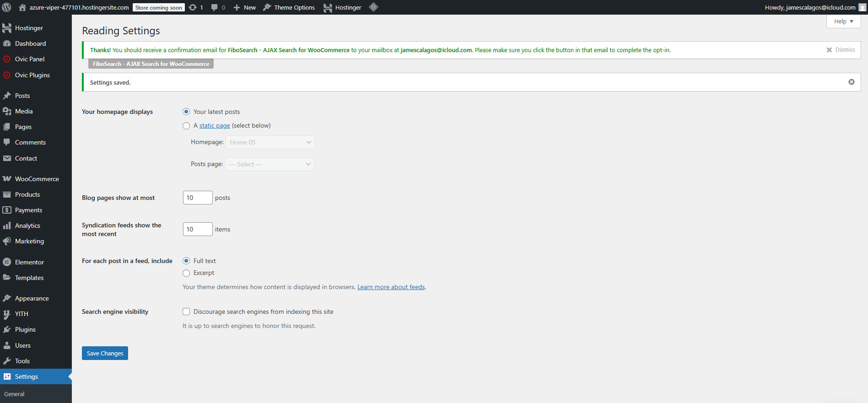Screen dimensions: 868x403
Task: Open the Theme Options label in admin bar
Action: coord(294,7)
